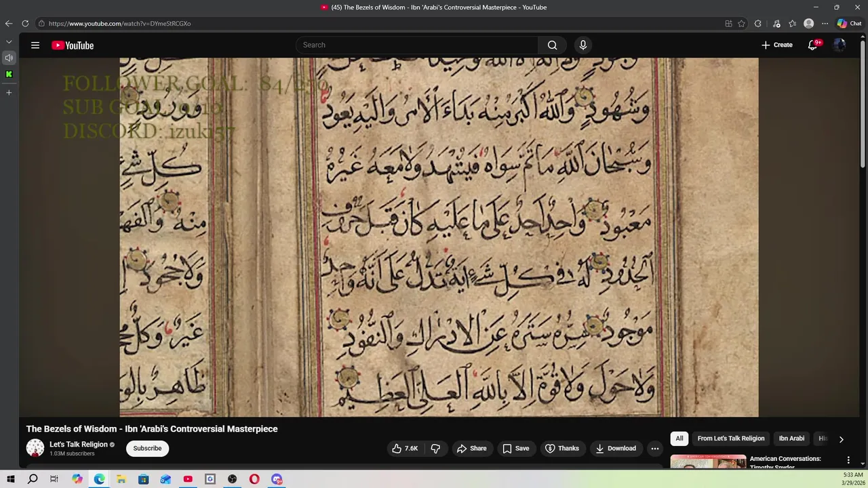The image size is (868, 488).
Task: Like the video with thumbs up
Action: tap(404, 449)
